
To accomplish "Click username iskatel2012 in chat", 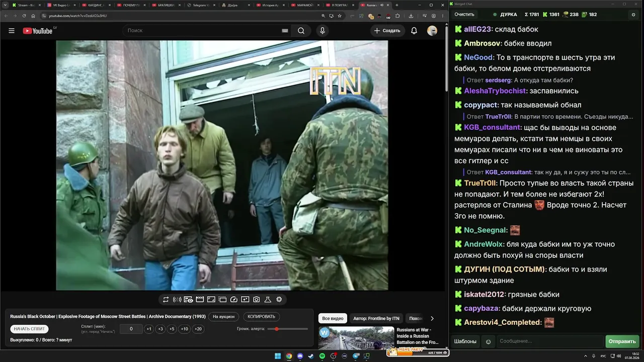I will point(484,295).
